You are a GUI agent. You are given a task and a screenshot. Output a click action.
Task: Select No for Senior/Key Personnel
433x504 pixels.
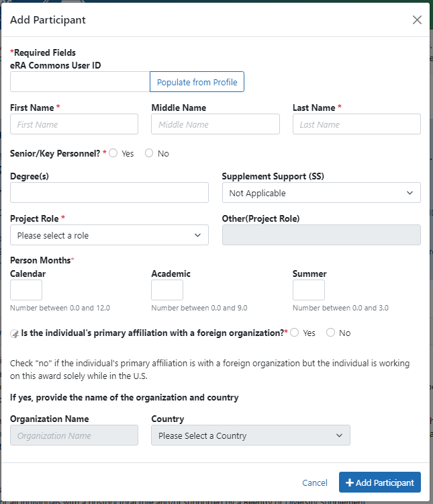tap(149, 153)
